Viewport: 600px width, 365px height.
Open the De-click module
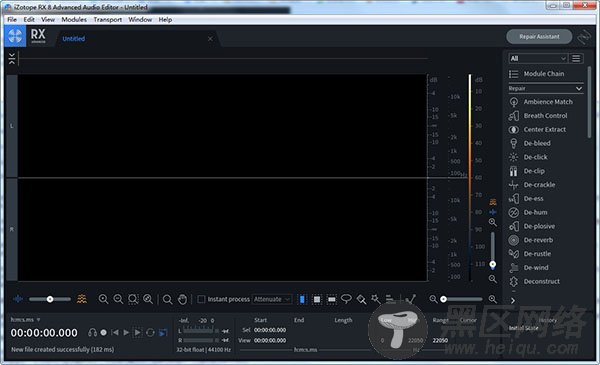click(x=528, y=157)
